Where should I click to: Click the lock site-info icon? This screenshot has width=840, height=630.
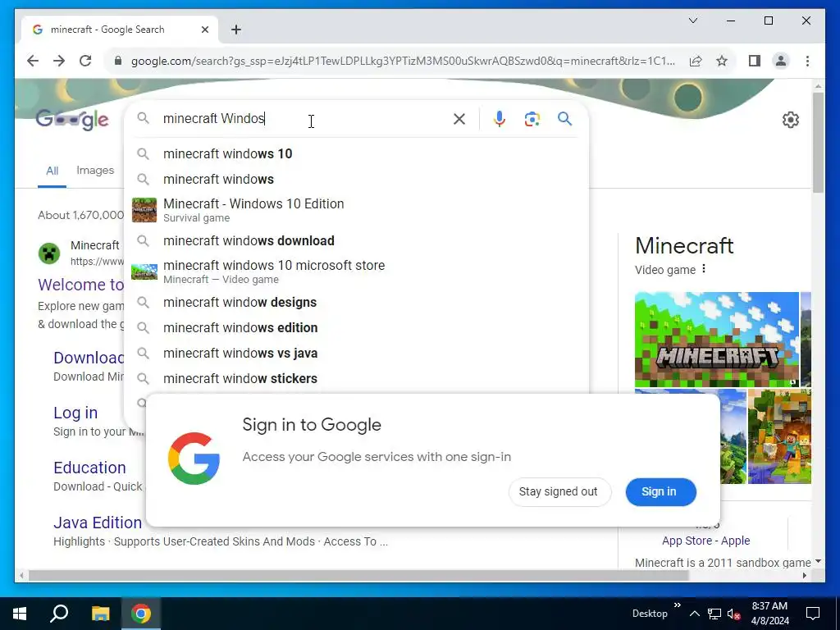point(118,61)
